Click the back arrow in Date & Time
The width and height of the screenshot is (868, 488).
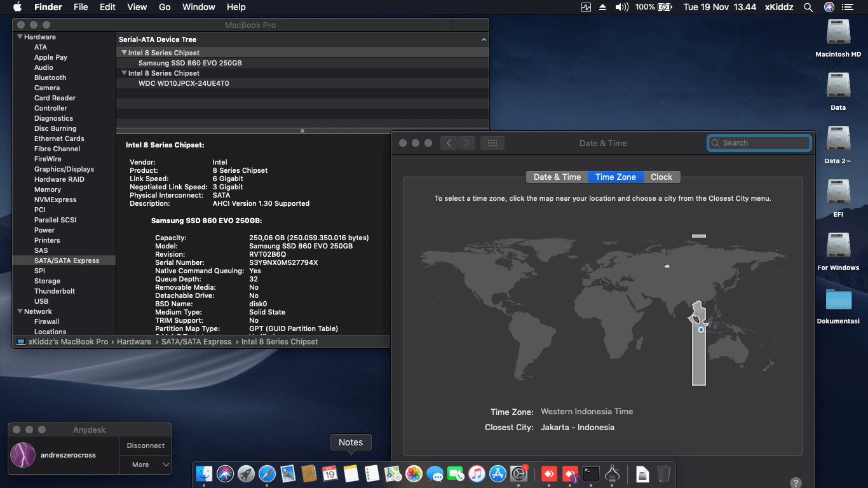(x=449, y=143)
